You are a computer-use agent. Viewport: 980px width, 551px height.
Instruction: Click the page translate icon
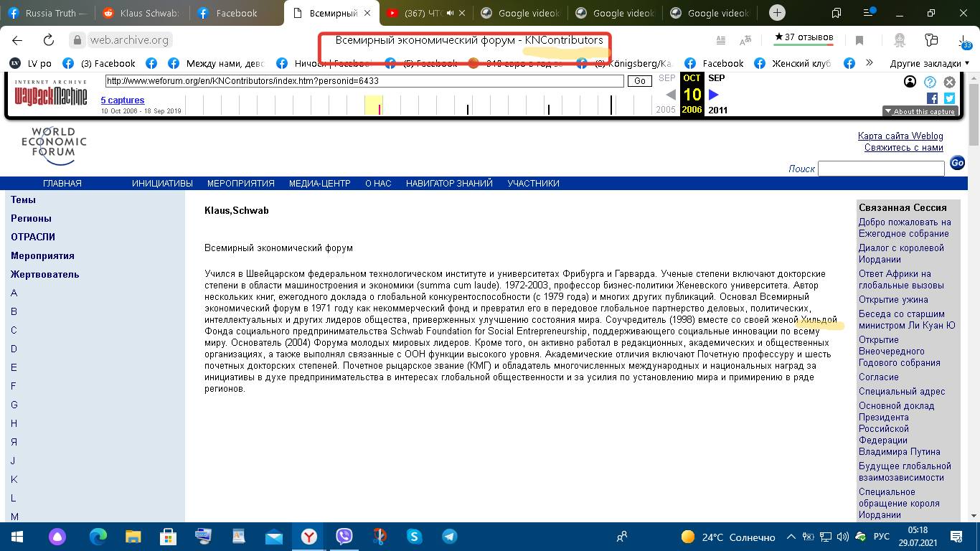point(745,40)
